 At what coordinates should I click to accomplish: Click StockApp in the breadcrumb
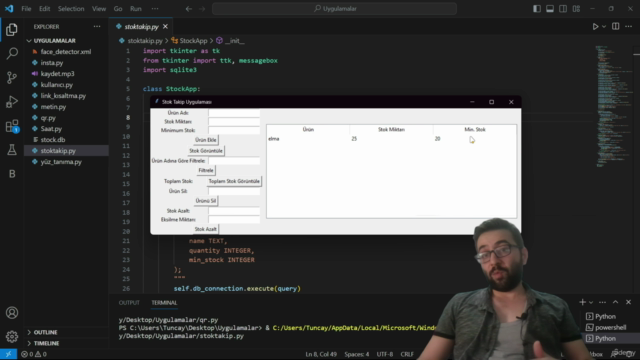click(x=193, y=41)
